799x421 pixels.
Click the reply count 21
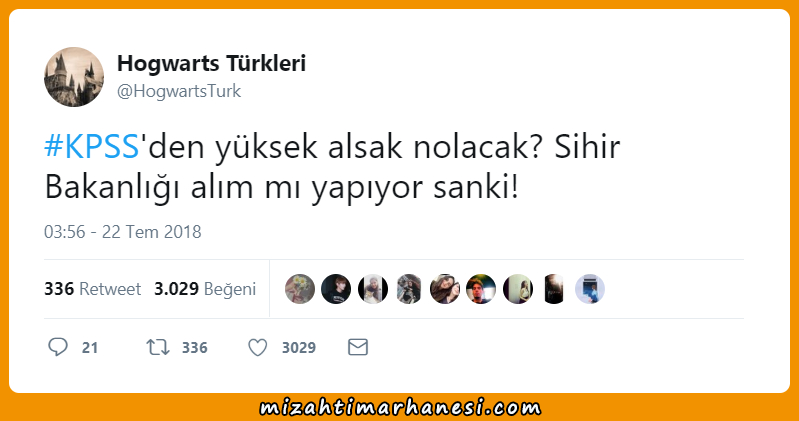[x=90, y=348]
